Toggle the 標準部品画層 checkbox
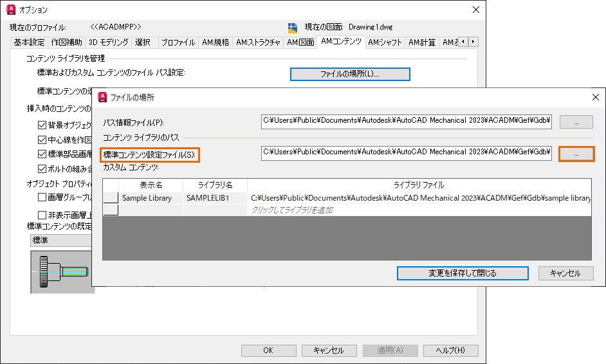Viewport: 606px width, 364px height. pyautogui.click(x=42, y=154)
